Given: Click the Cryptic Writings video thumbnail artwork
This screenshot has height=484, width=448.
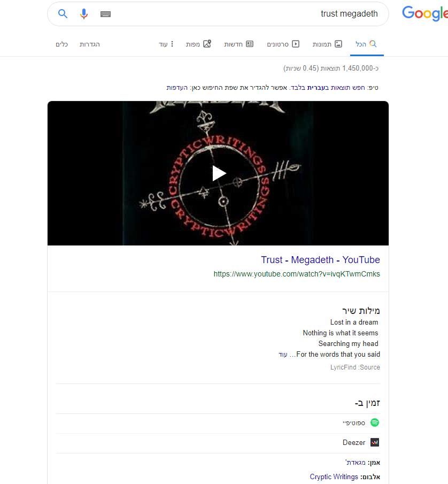Looking at the screenshot, I should coord(218,173).
